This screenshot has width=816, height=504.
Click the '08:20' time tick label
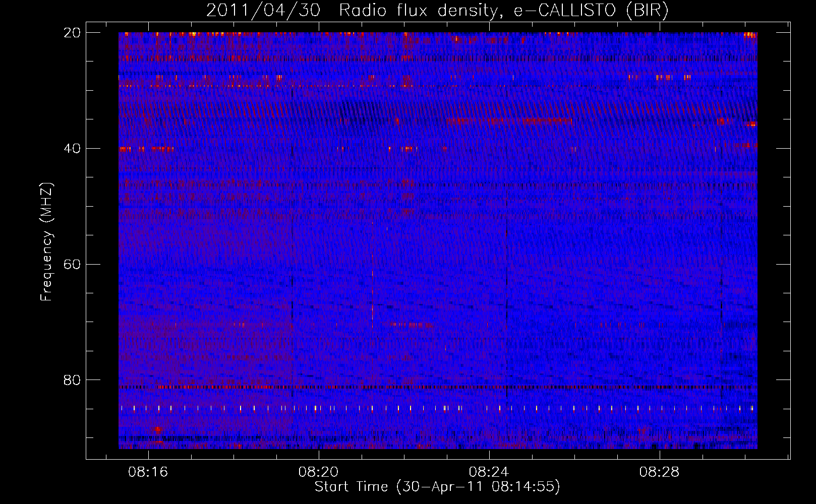(x=318, y=472)
